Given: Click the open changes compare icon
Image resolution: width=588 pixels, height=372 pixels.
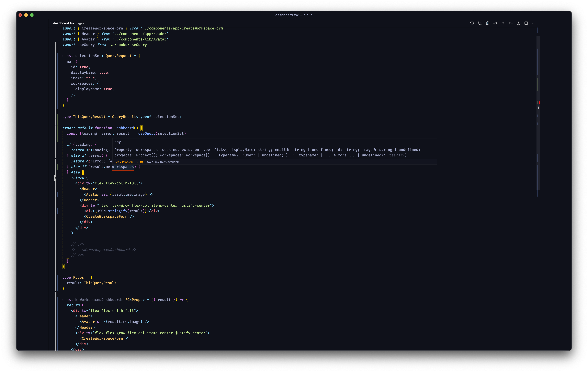Looking at the screenshot, I should tap(480, 23).
